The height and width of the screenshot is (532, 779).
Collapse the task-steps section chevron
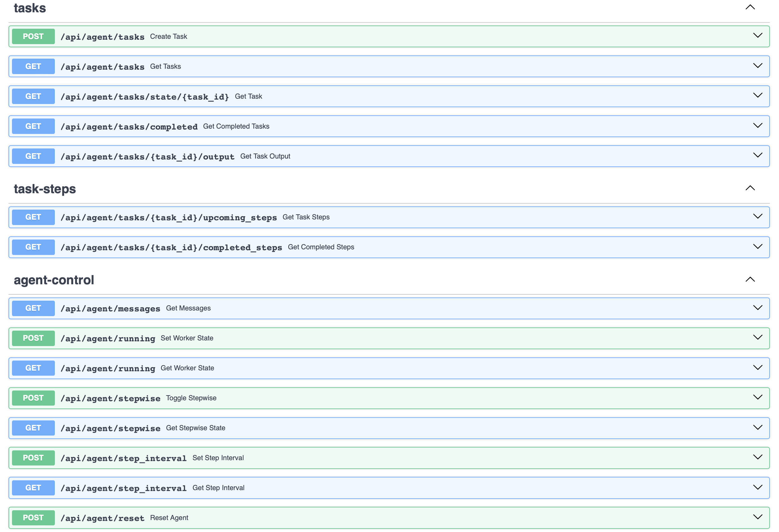click(x=750, y=188)
